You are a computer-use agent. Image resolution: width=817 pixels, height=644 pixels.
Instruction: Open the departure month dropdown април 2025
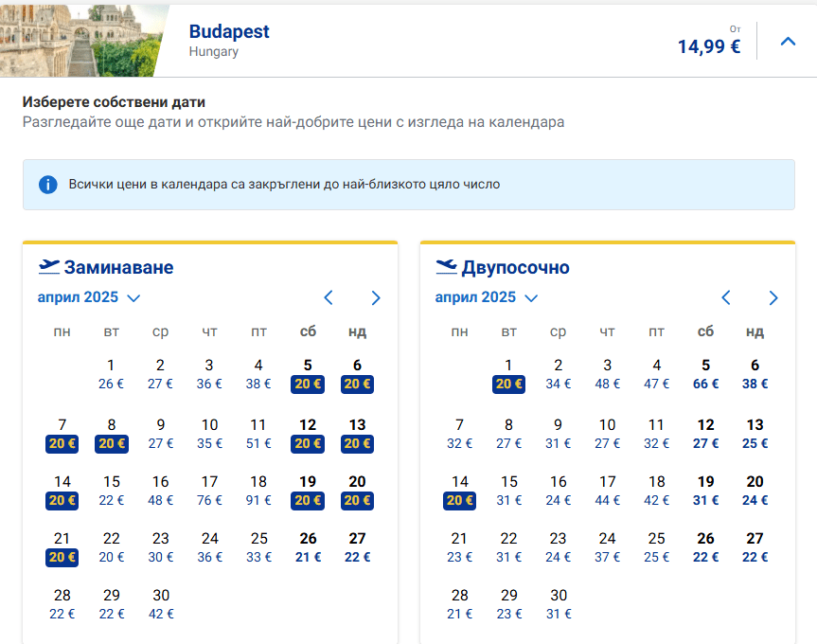[x=89, y=297]
